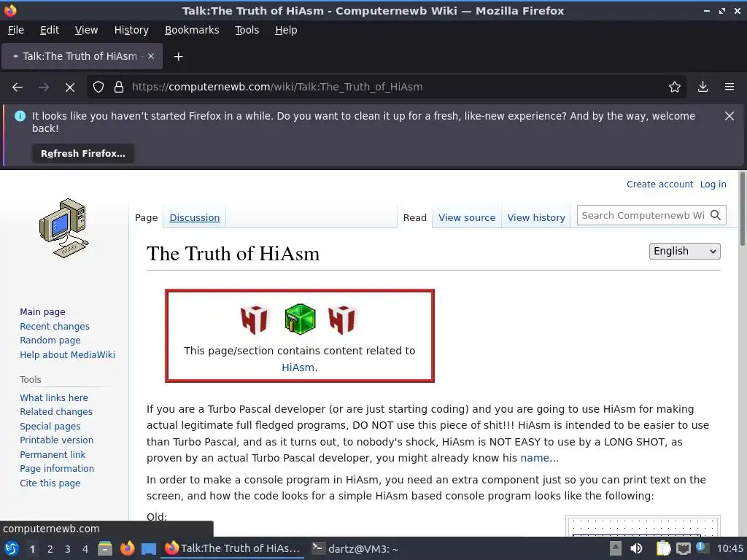Screen dimensions: 747x560
Task: Switch to workspace 2 on taskbar
Action: coord(50,549)
